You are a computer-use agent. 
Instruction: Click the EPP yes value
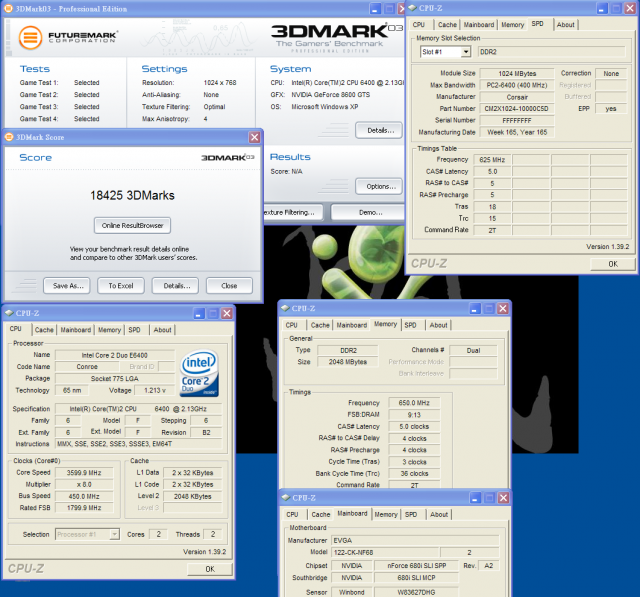[611, 109]
